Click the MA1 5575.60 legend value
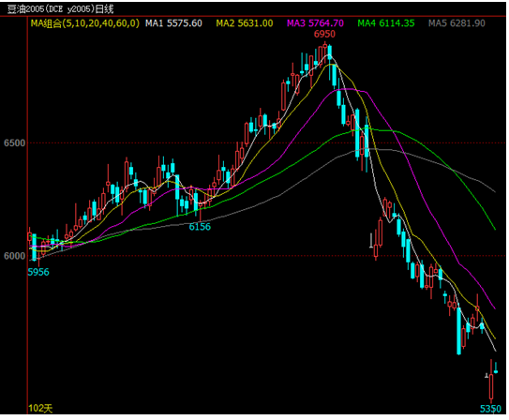 point(173,23)
